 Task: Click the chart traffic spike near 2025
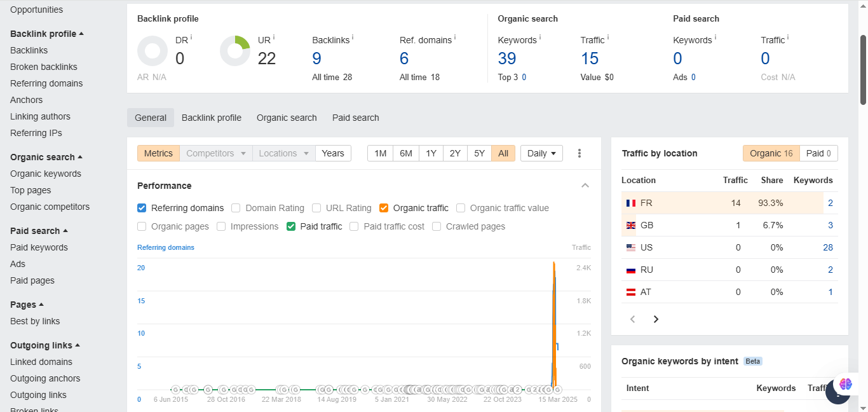coord(554,324)
